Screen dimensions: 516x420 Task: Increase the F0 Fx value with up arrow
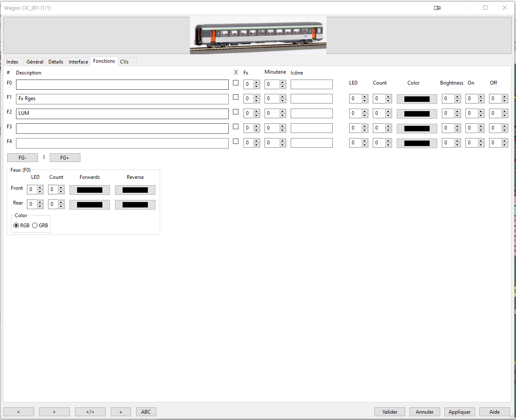point(257,82)
